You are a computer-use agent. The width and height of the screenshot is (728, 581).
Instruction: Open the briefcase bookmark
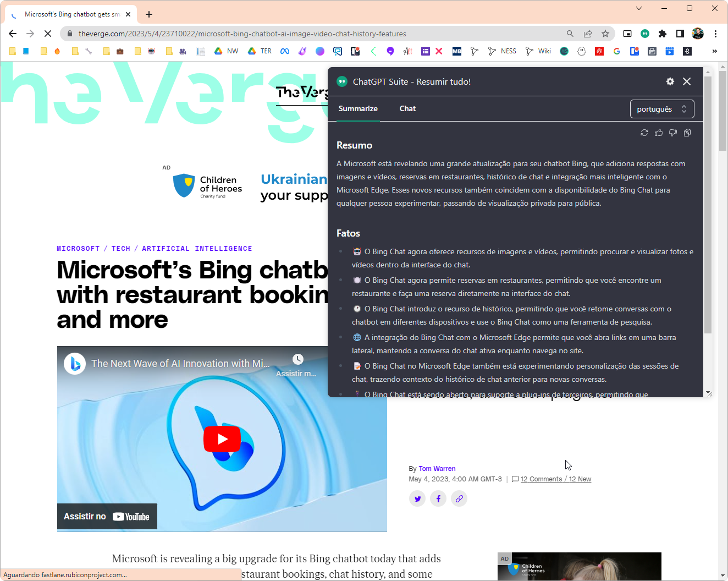pos(120,51)
